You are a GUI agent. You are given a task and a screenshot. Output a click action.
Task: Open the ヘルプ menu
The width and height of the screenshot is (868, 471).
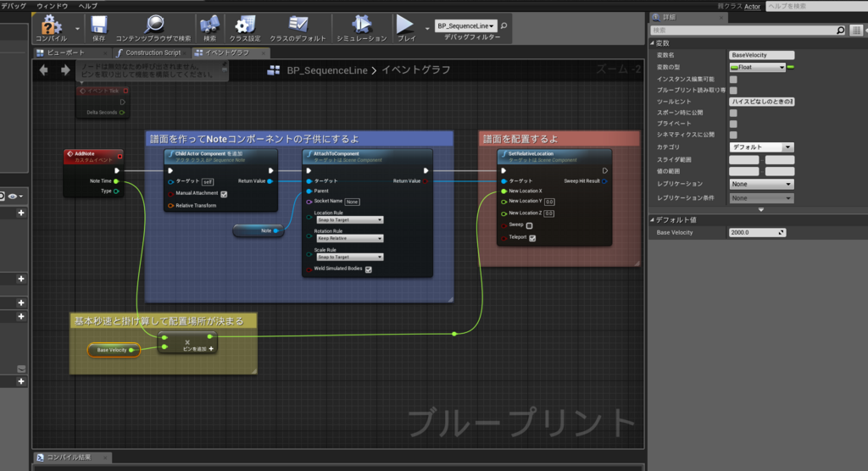click(x=88, y=6)
